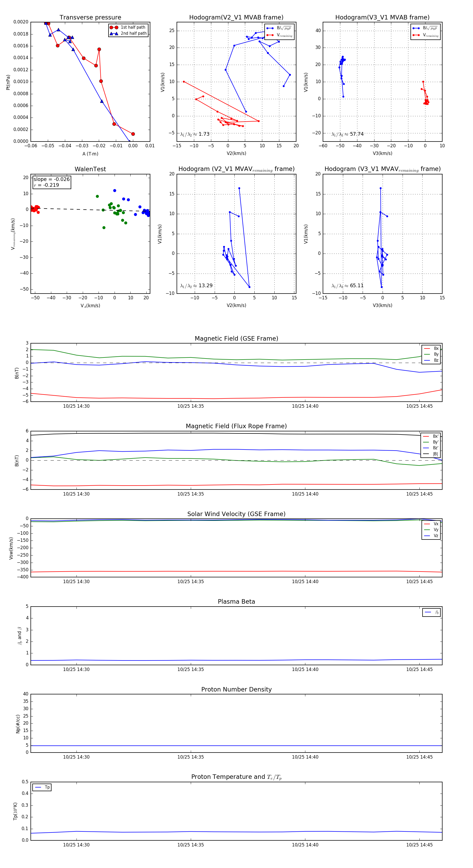This screenshot has width=473, height=868.
Task: Select the "Bz" legend entry in GSE plot
Action: tap(431, 360)
